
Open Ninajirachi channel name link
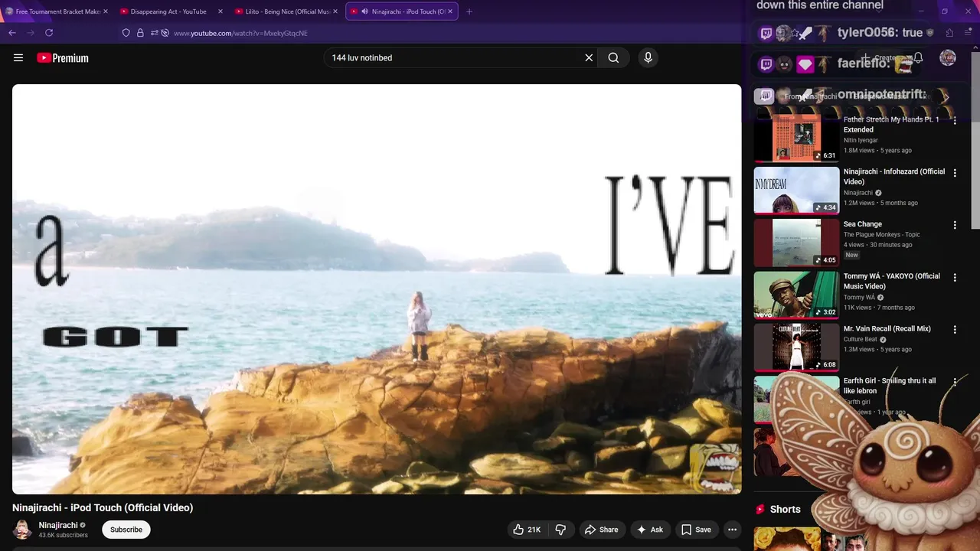tap(58, 525)
